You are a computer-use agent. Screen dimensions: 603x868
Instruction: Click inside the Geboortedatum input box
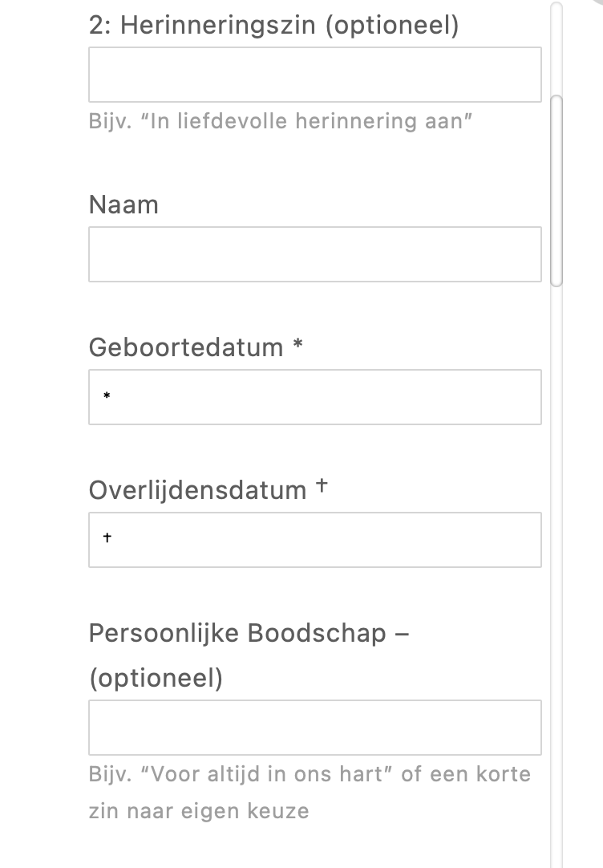pos(314,397)
